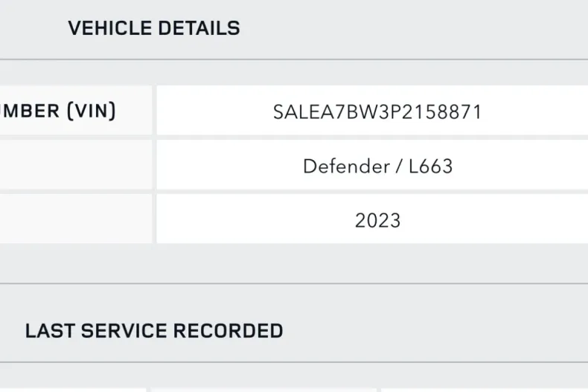Click the gray gap between year row and divider

[294, 263]
